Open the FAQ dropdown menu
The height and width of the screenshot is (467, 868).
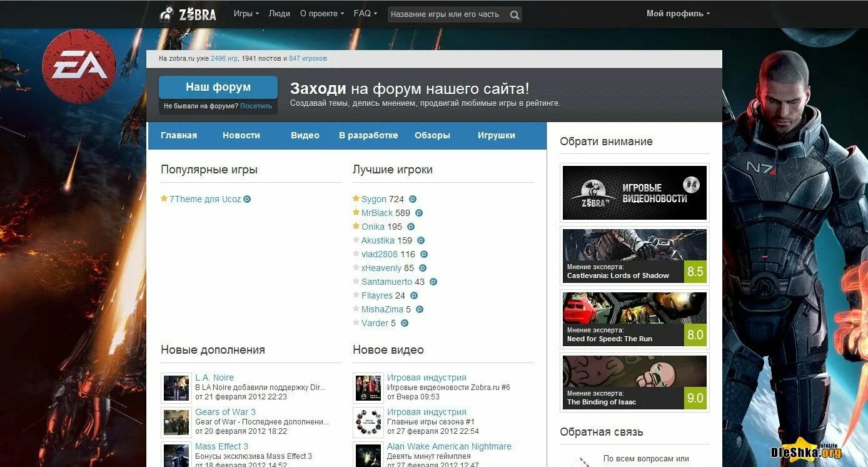pyautogui.click(x=365, y=13)
